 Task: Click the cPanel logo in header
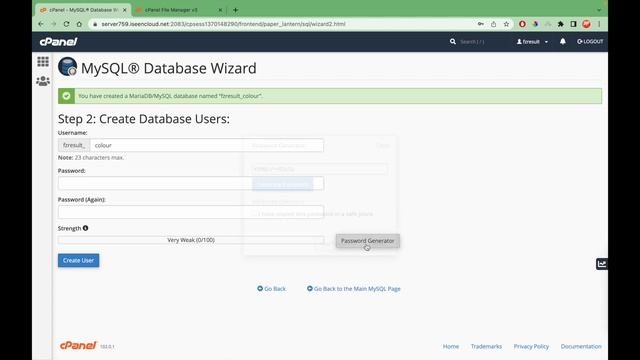(58, 42)
